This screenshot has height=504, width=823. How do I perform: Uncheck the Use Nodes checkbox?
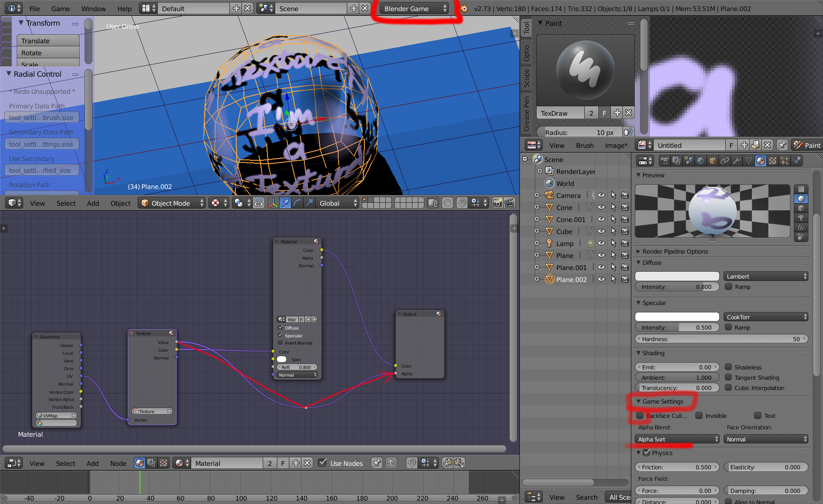322,463
